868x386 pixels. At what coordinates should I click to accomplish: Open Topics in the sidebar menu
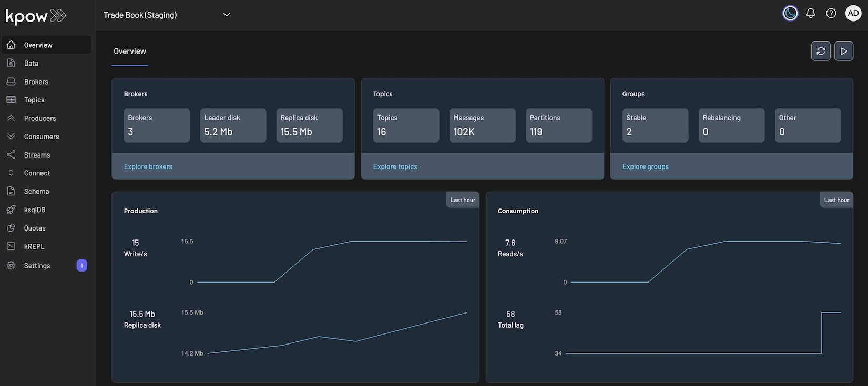[34, 100]
